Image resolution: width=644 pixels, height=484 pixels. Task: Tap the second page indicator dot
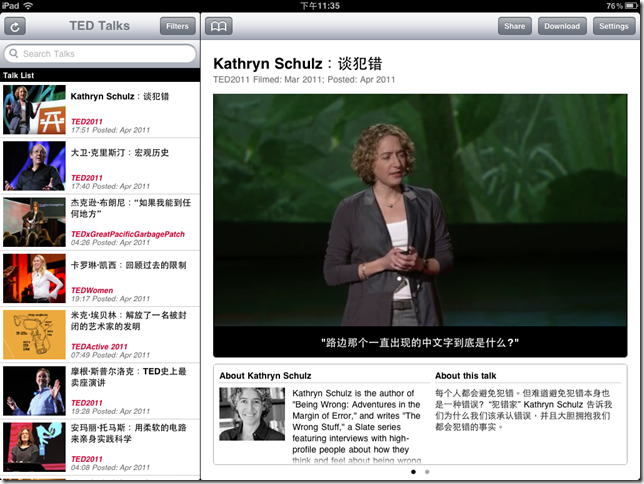(x=427, y=472)
